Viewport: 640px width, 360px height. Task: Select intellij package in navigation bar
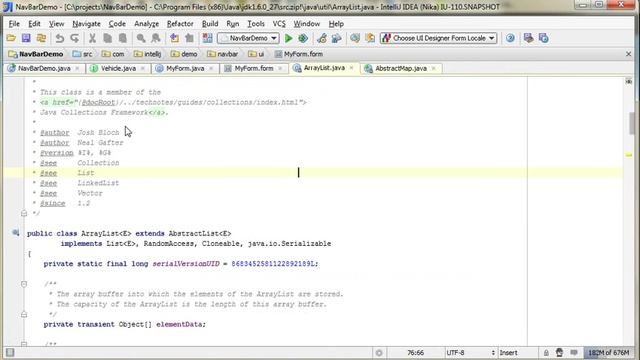click(148, 54)
